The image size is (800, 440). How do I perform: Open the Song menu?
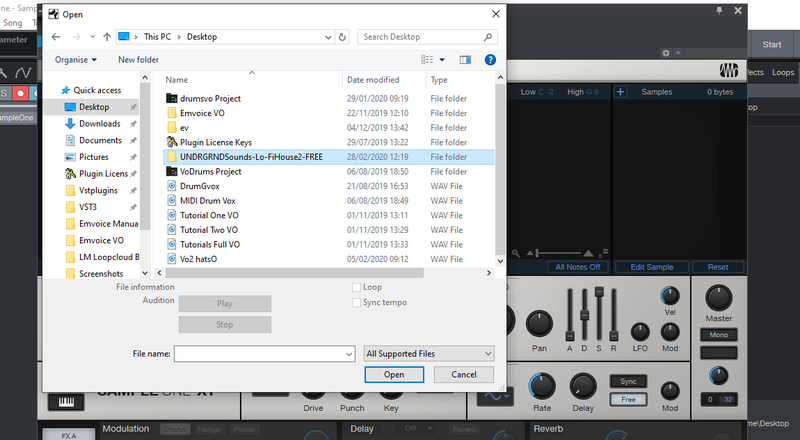click(x=13, y=23)
